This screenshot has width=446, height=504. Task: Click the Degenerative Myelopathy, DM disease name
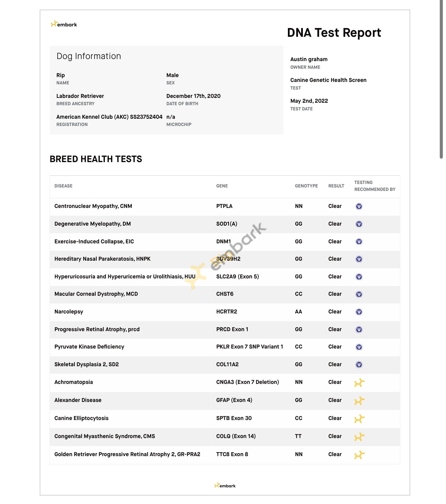92,224
